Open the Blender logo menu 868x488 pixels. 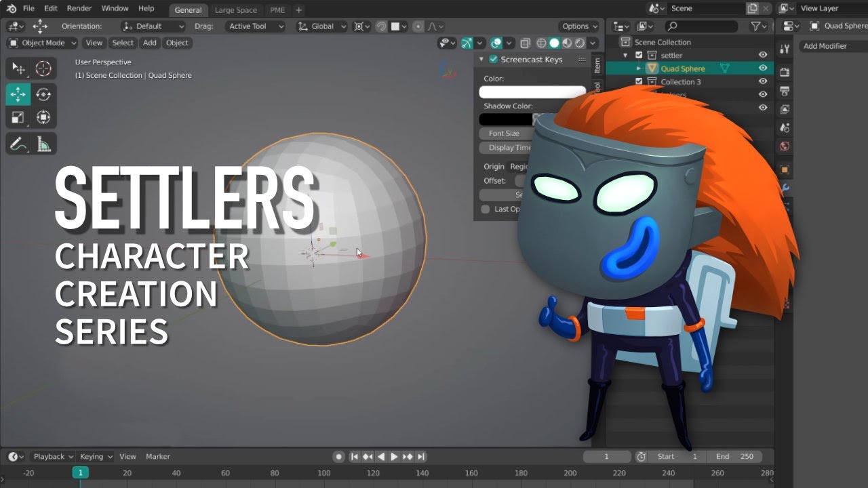click(x=11, y=9)
